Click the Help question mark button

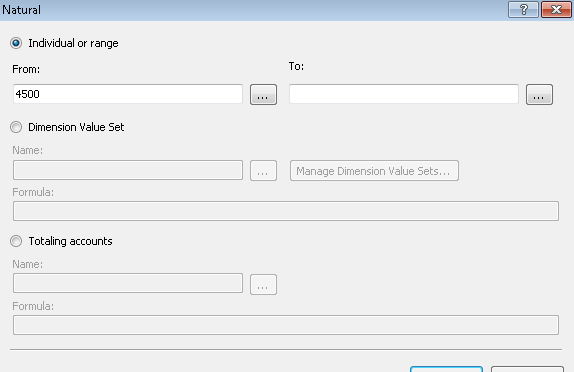(x=523, y=10)
